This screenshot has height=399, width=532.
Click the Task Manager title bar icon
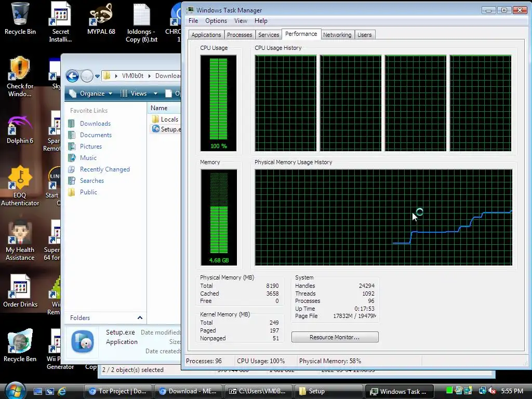tap(191, 10)
